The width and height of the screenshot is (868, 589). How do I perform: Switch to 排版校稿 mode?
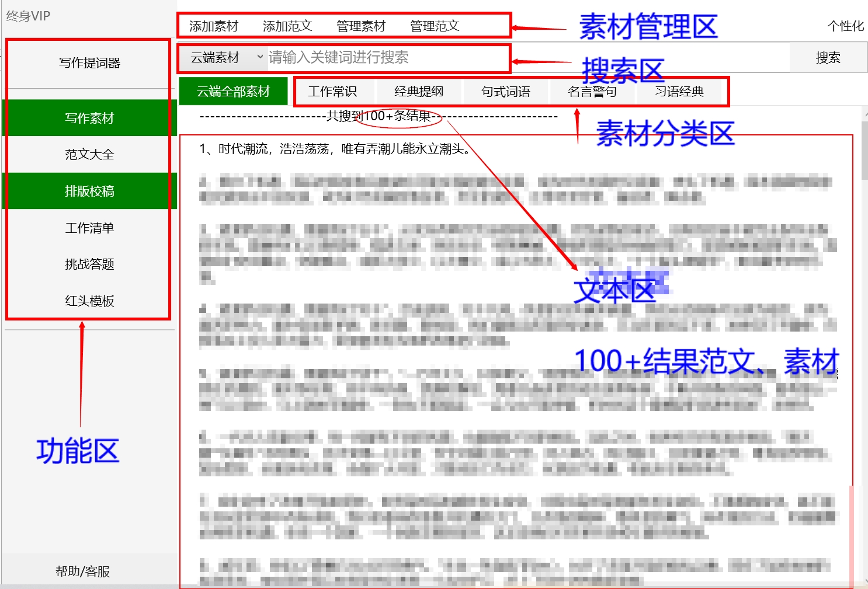[88, 191]
